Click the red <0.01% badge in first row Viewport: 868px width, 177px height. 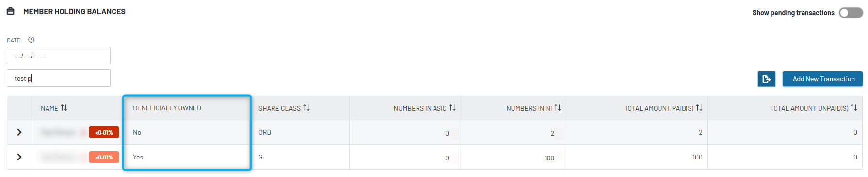(x=104, y=132)
